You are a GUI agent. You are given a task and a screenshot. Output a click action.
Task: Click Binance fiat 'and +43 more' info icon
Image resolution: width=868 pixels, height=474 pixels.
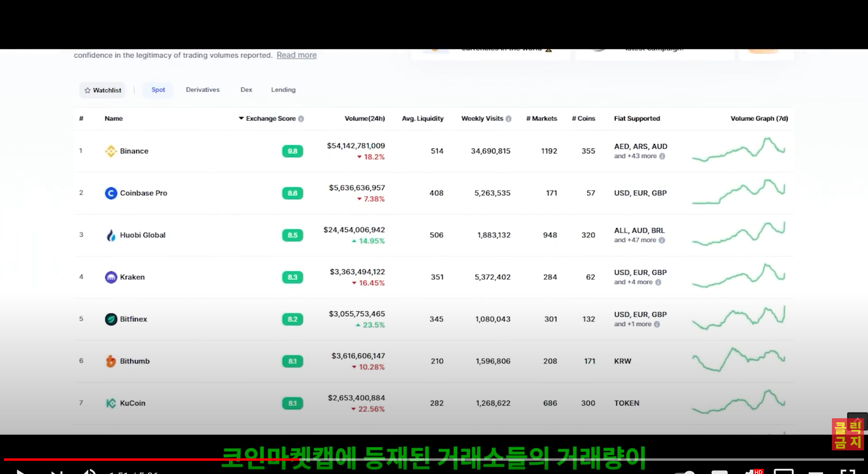click(x=662, y=156)
